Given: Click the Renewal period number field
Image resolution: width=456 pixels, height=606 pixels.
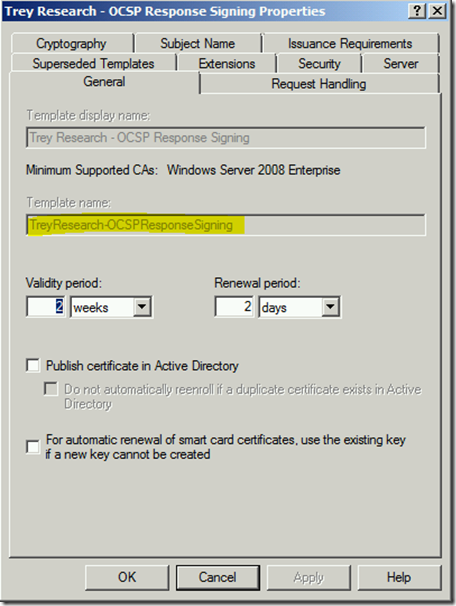Looking at the screenshot, I should coord(234,307).
